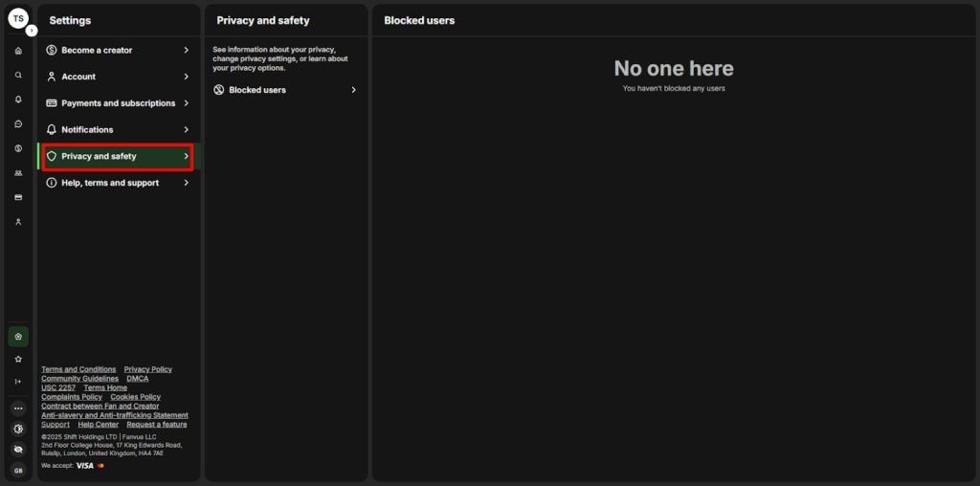This screenshot has width=980, height=486.
Task: Open the Request a feature link
Action: tap(157, 425)
